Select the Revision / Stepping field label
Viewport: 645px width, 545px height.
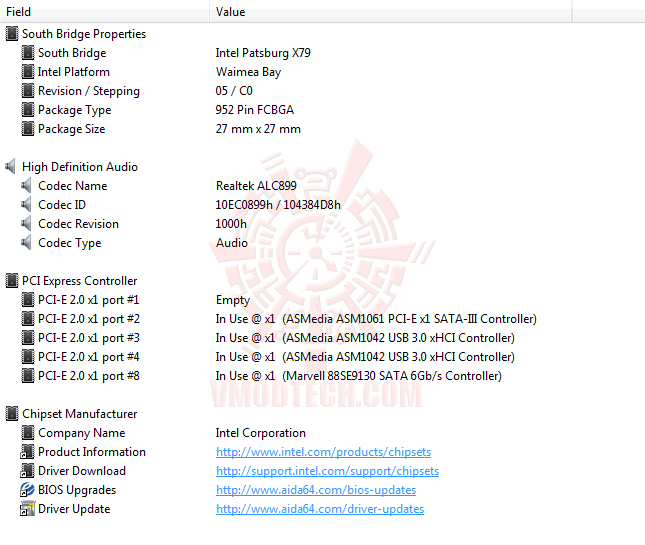[89, 91]
